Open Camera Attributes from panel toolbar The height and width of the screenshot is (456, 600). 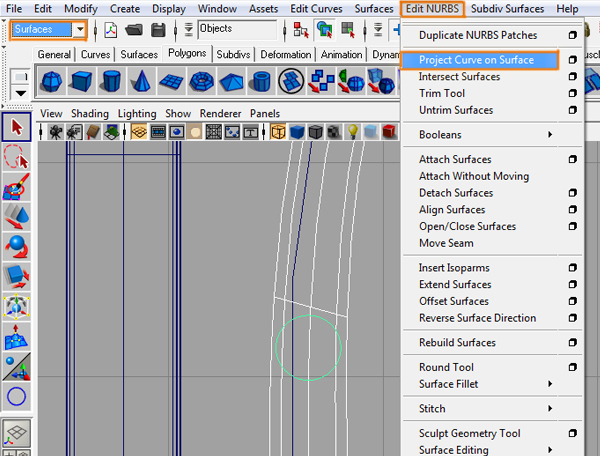[74, 132]
